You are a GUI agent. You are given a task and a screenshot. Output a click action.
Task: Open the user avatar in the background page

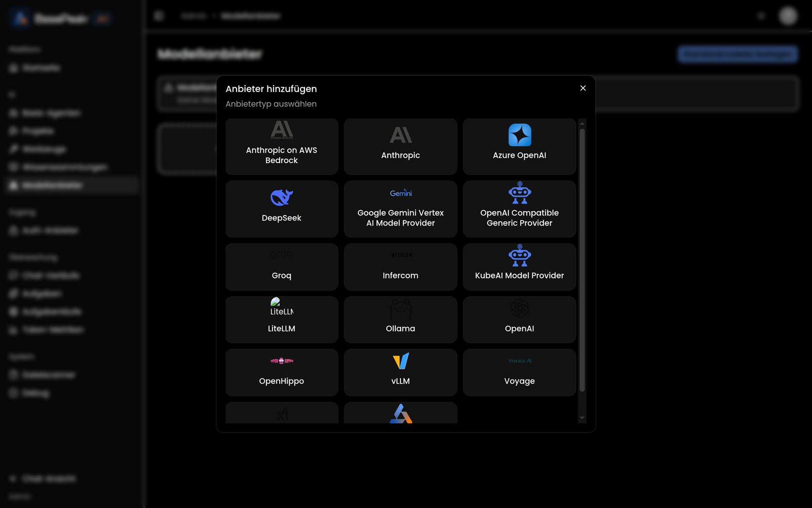(788, 16)
